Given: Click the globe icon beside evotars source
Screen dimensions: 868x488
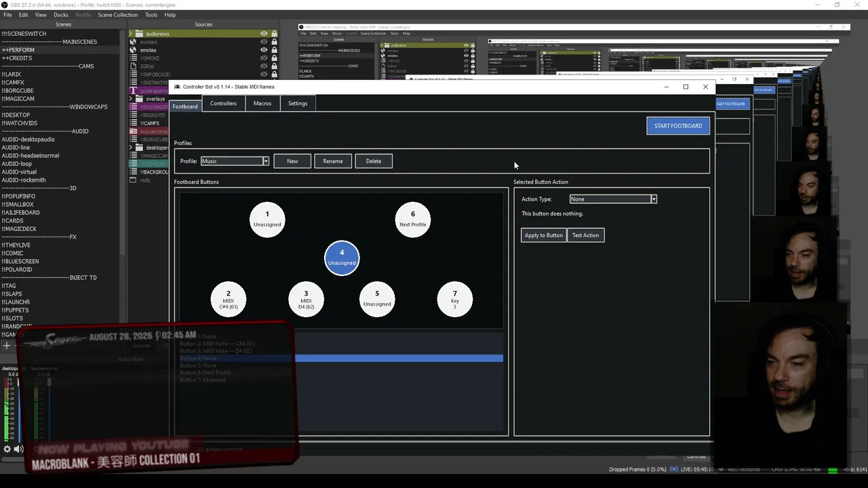Looking at the screenshot, I should pyautogui.click(x=133, y=42).
